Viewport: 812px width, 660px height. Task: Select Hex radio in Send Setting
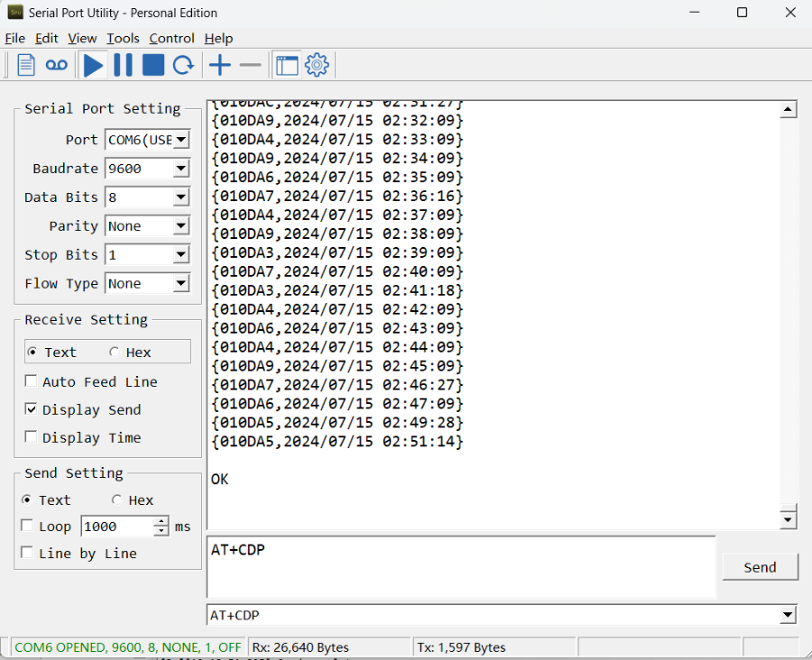click(x=116, y=500)
